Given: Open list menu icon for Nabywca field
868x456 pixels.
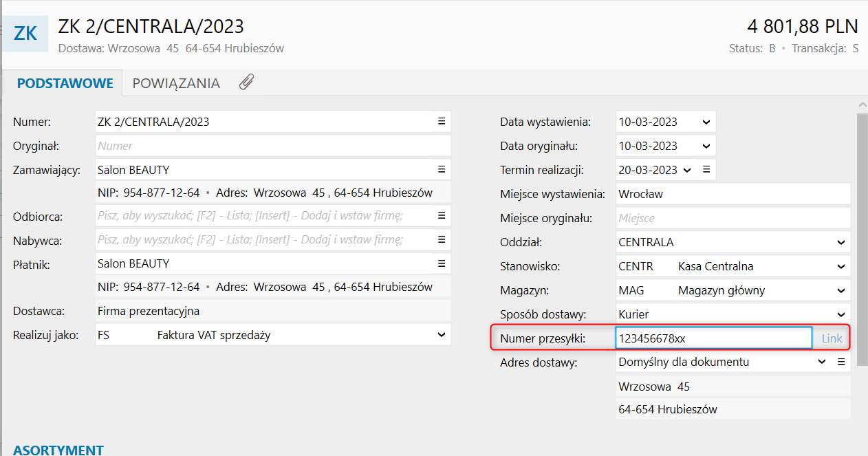Looking at the screenshot, I should pos(442,240).
